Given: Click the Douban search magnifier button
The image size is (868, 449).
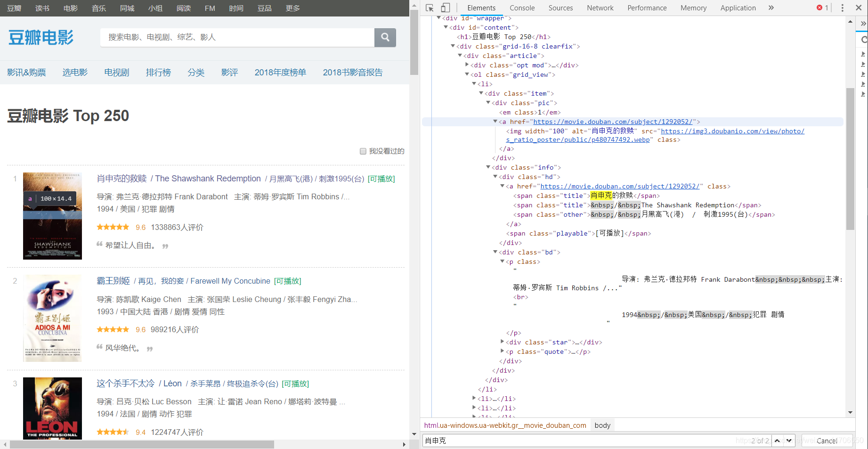Looking at the screenshot, I should pos(385,37).
